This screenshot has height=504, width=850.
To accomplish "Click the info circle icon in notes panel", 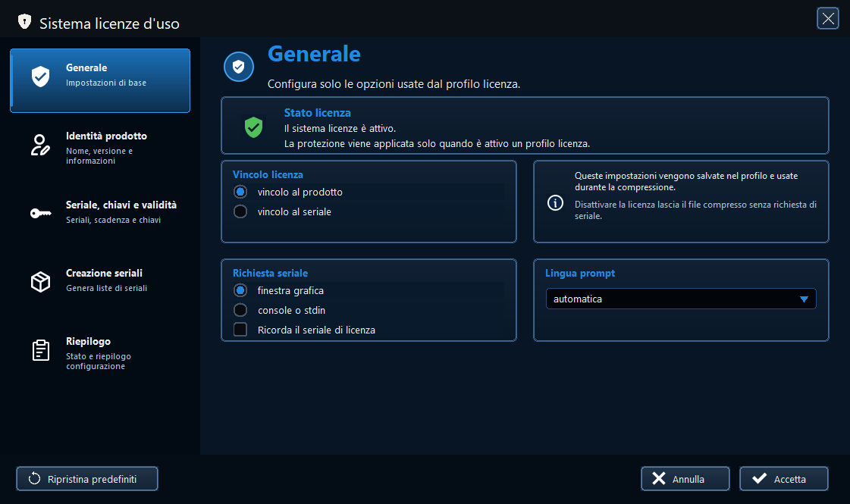I will [555, 202].
